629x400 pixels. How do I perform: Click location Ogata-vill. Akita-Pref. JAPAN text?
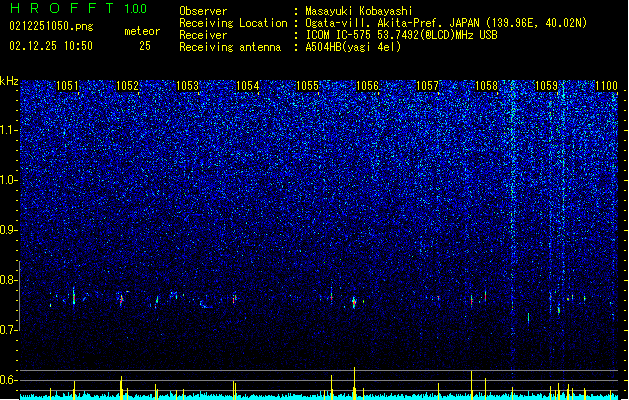(446, 23)
